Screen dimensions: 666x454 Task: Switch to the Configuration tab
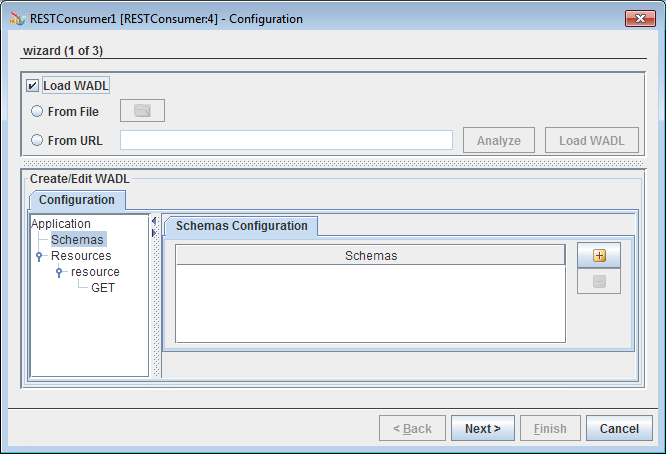coord(77,200)
